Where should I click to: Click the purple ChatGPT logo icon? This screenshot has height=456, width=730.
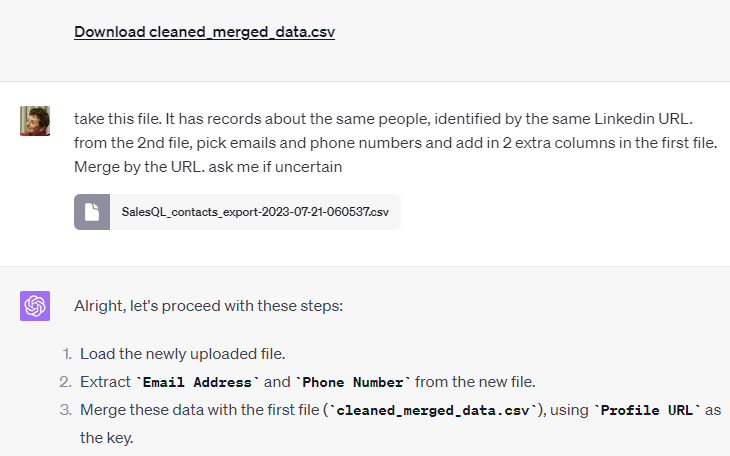click(35, 306)
